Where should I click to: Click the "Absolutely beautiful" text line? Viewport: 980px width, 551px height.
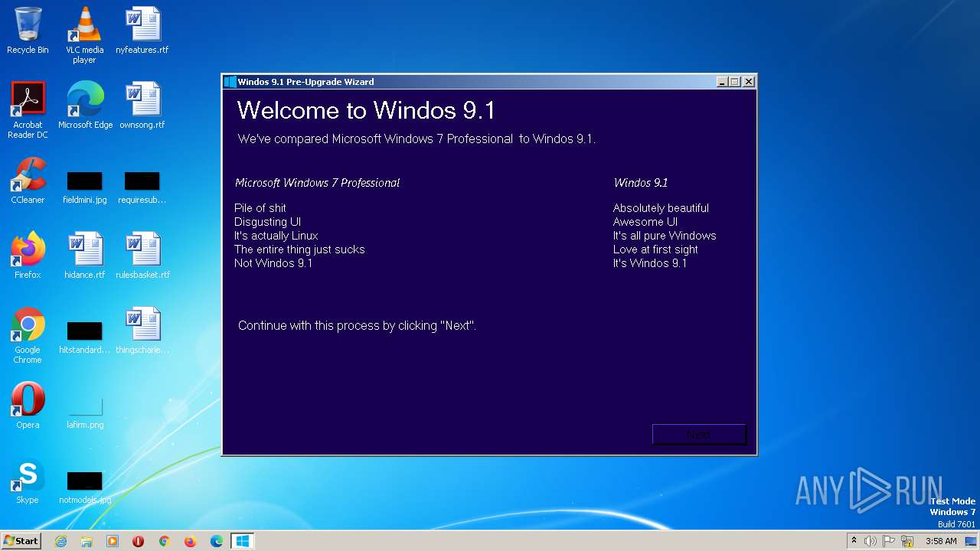[x=661, y=208]
